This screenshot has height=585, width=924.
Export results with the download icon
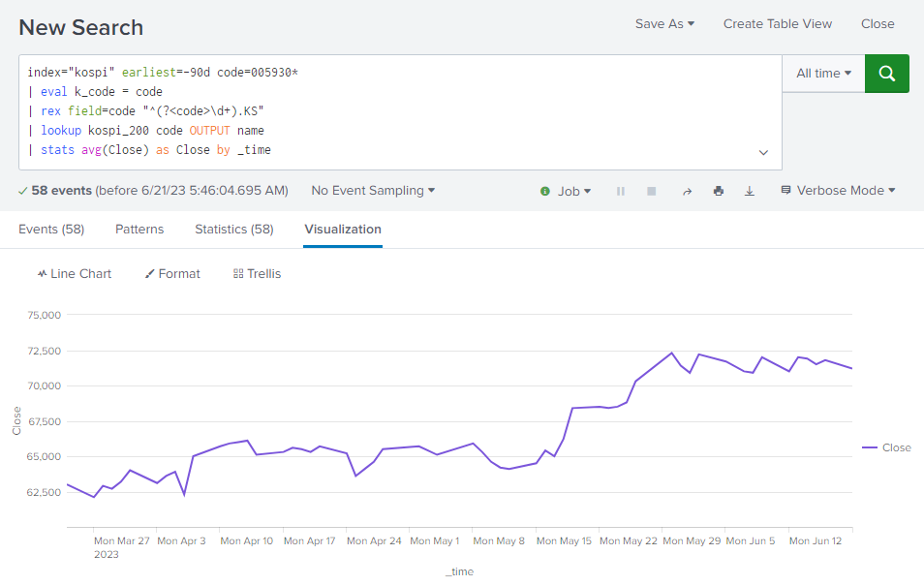(750, 191)
